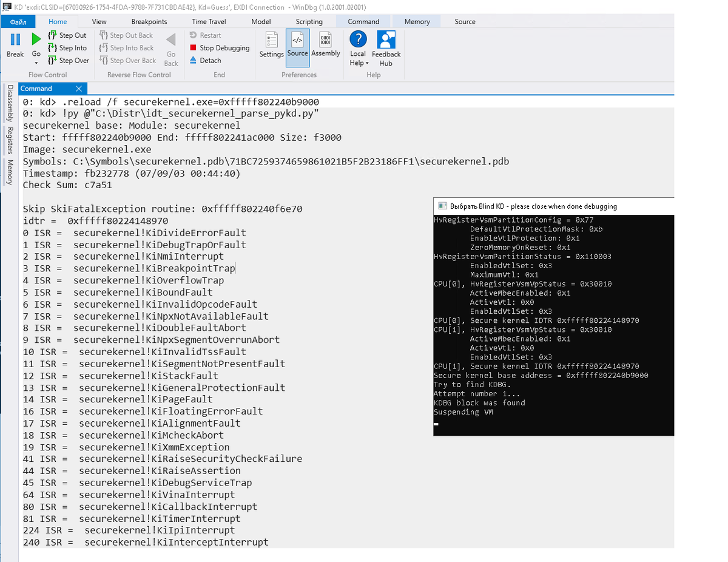
Task: Click the KiVinaInterrupt ISR 64 line
Action: click(129, 495)
